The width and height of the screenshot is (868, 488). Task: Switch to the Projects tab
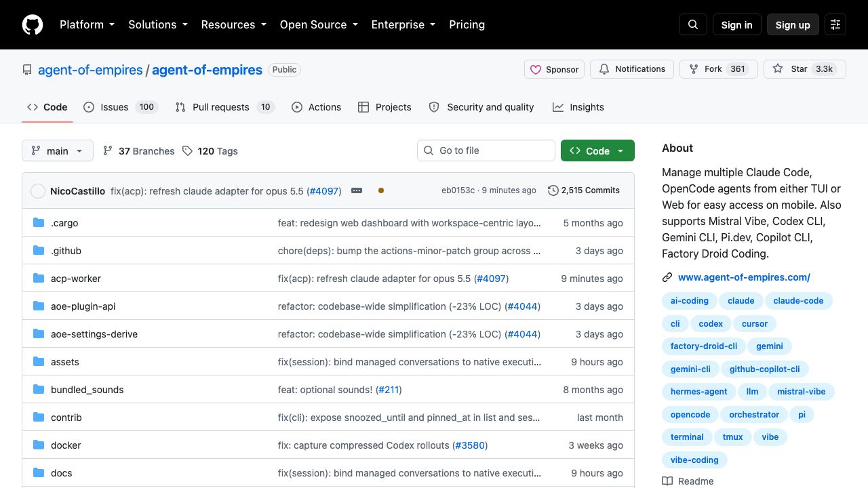coord(384,107)
